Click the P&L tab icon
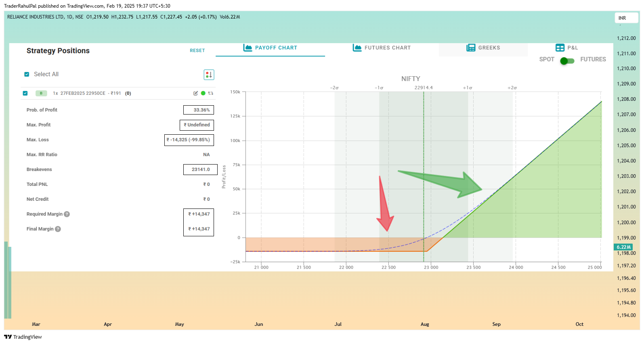Viewport: 644px width, 344px height. pos(560,48)
